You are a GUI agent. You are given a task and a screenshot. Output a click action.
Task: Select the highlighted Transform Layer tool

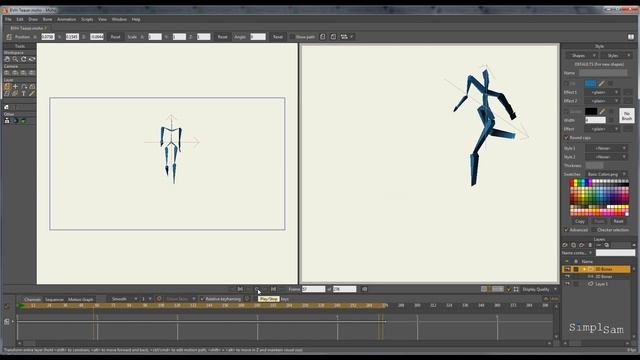pyautogui.click(x=7, y=87)
